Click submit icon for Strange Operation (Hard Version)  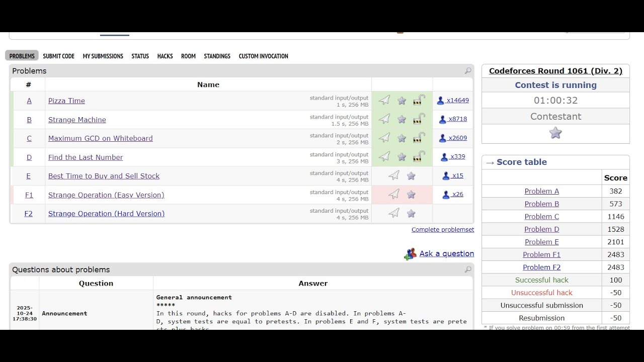coord(394,213)
